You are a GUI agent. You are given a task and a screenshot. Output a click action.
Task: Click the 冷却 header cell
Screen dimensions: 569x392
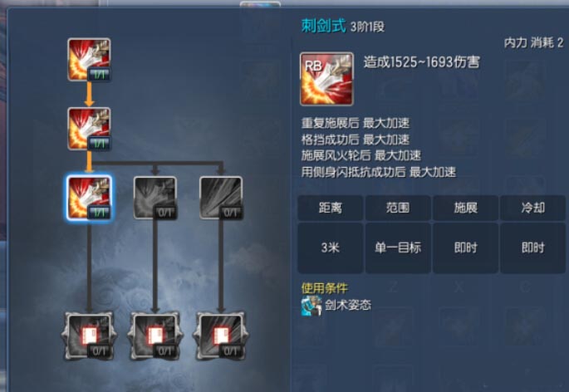pyautogui.click(x=533, y=208)
